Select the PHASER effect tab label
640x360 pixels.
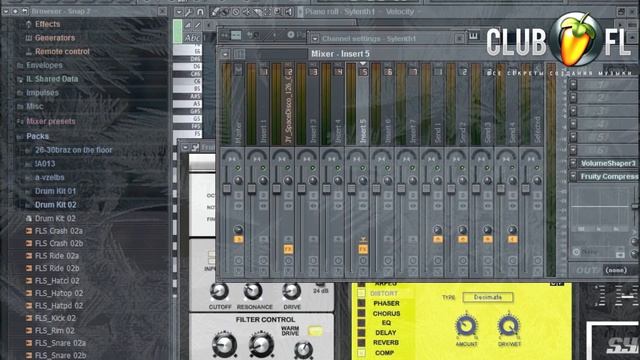coord(386,303)
